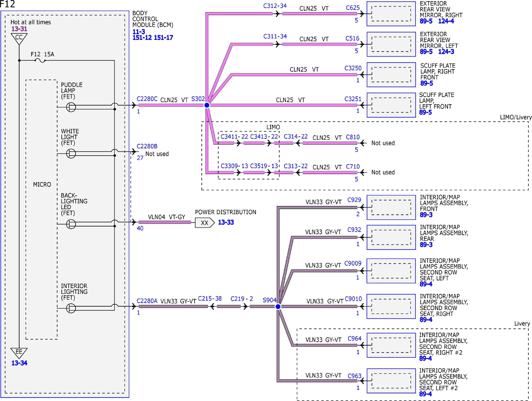This screenshot has width=532, height=401.
Task: Click the MICRO block label
Action: click(42, 184)
